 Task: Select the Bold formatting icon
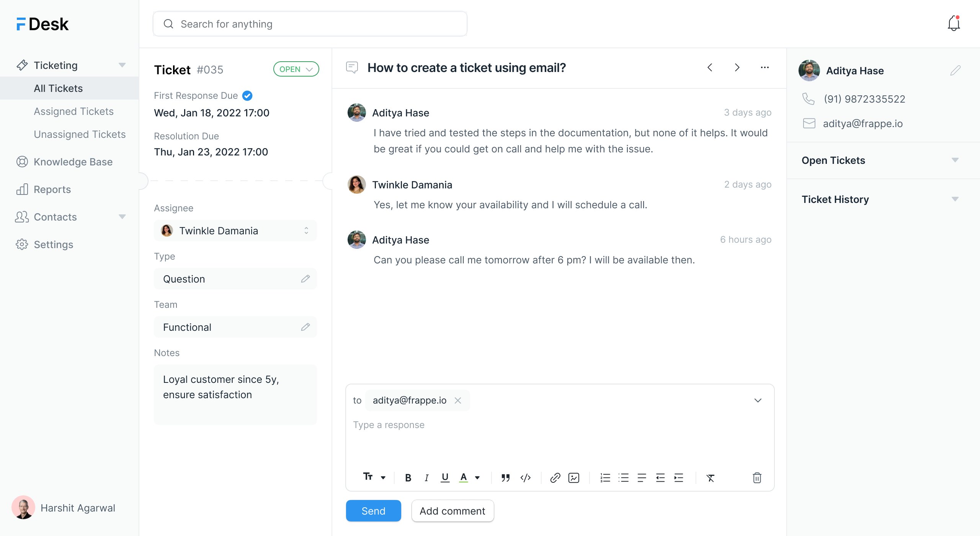coord(408,477)
